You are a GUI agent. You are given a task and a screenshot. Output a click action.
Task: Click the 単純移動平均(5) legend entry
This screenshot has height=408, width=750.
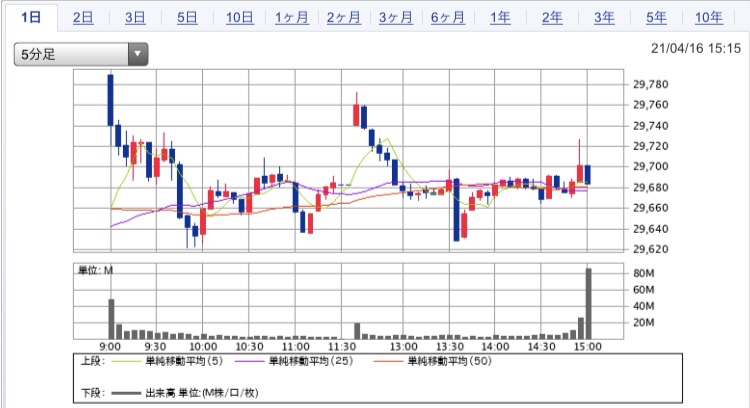tap(167, 361)
